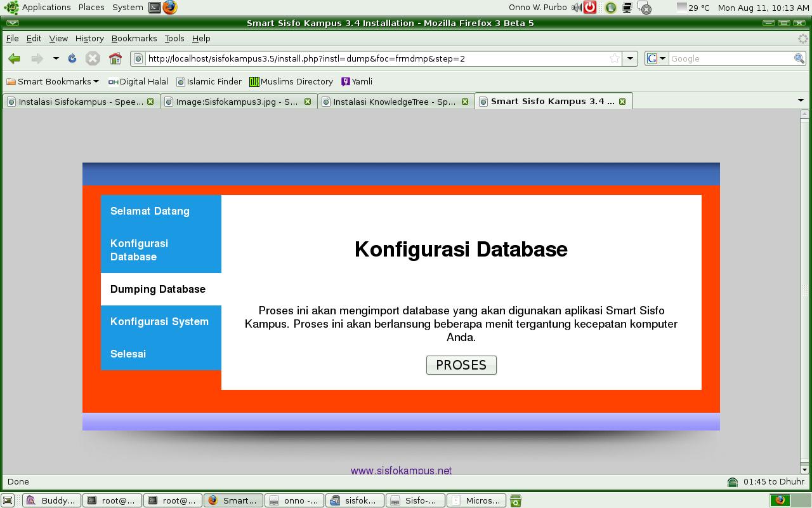Click the Google search input field
This screenshot has height=508, width=812.
click(x=730, y=58)
